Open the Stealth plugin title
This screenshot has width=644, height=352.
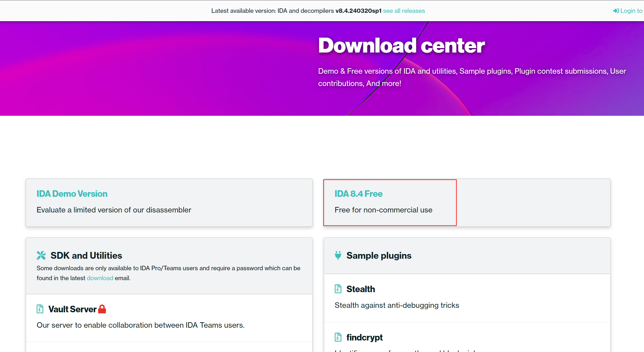coord(361,289)
